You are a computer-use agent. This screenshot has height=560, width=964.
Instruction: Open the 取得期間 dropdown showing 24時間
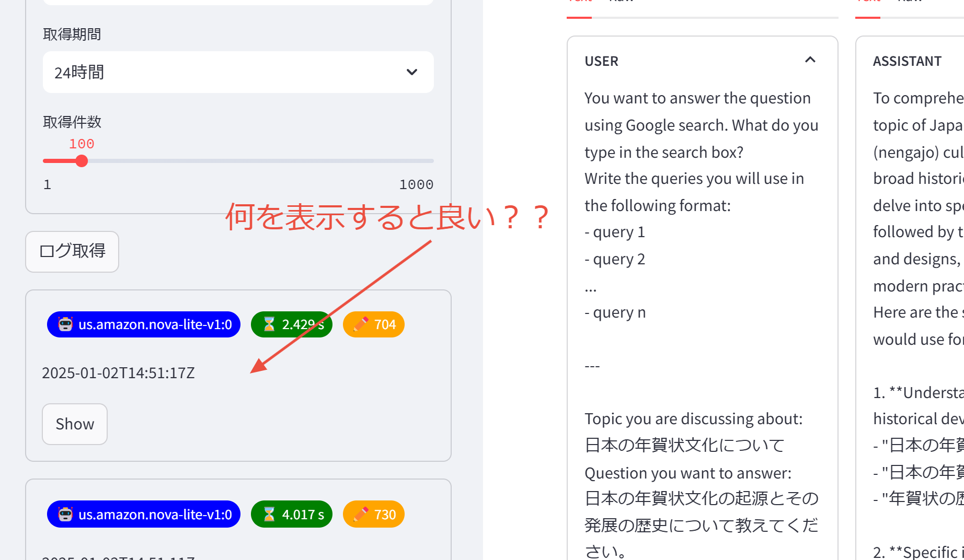pos(238,72)
